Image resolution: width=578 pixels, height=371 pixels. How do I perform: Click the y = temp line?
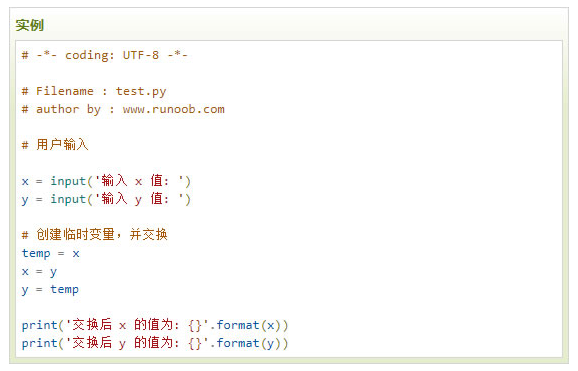click(50, 290)
